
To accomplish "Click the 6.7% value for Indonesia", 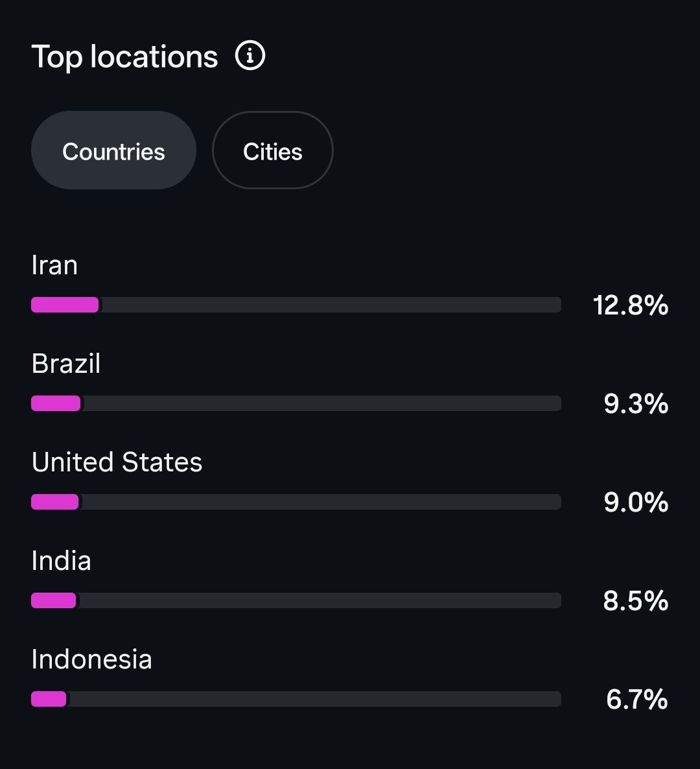I will pyautogui.click(x=636, y=700).
